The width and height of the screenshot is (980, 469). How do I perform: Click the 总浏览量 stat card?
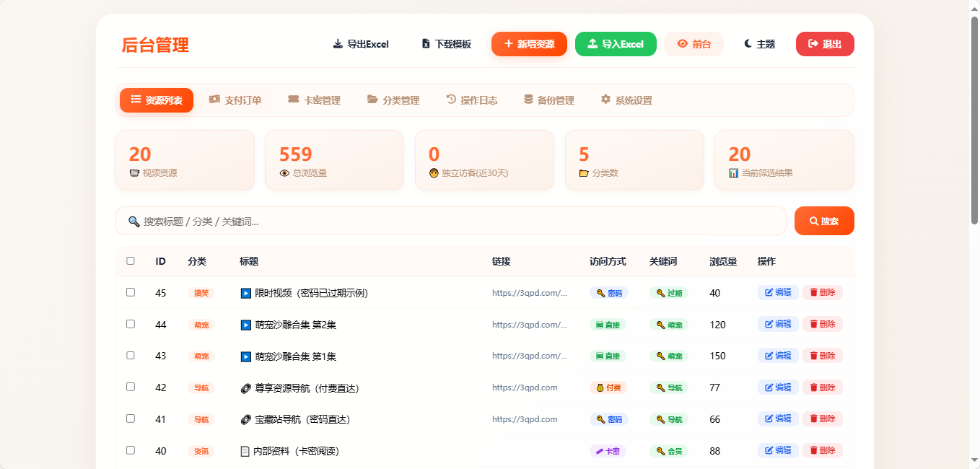(334, 160)
